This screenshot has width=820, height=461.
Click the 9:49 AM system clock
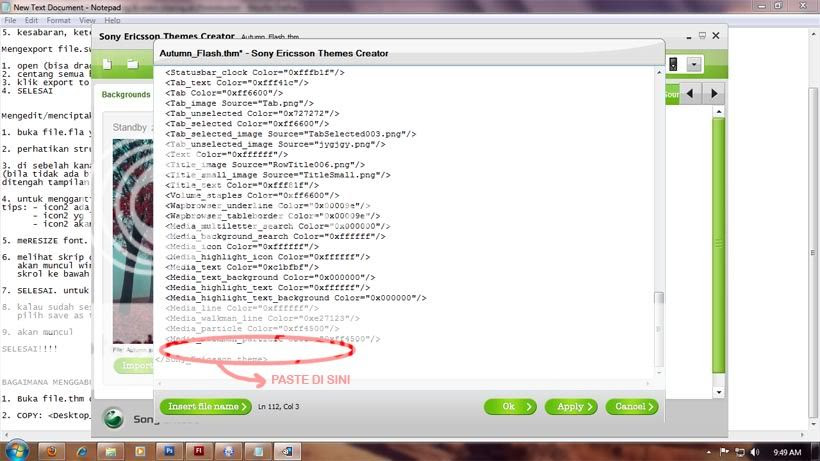(x=787, y=452)
